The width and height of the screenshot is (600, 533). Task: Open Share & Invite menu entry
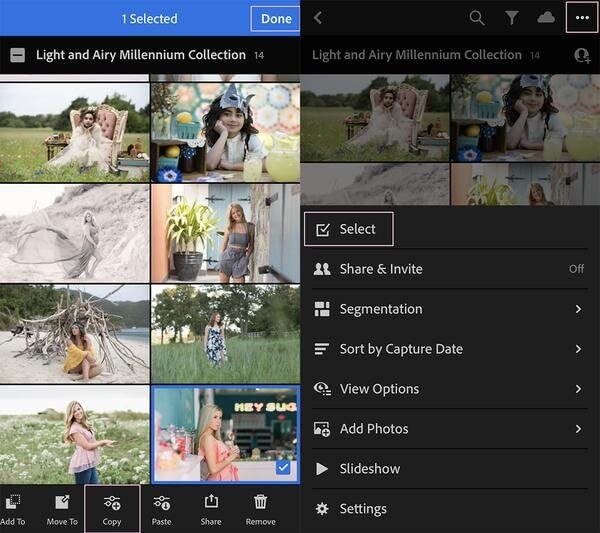coord(450,269)
